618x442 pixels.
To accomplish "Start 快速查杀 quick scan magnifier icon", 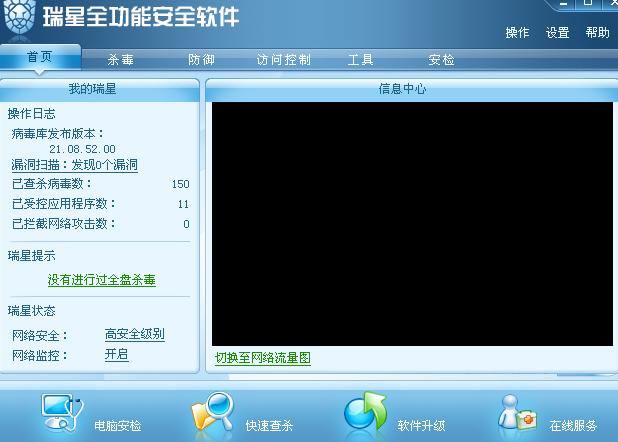I will click(x=213, y=411).
